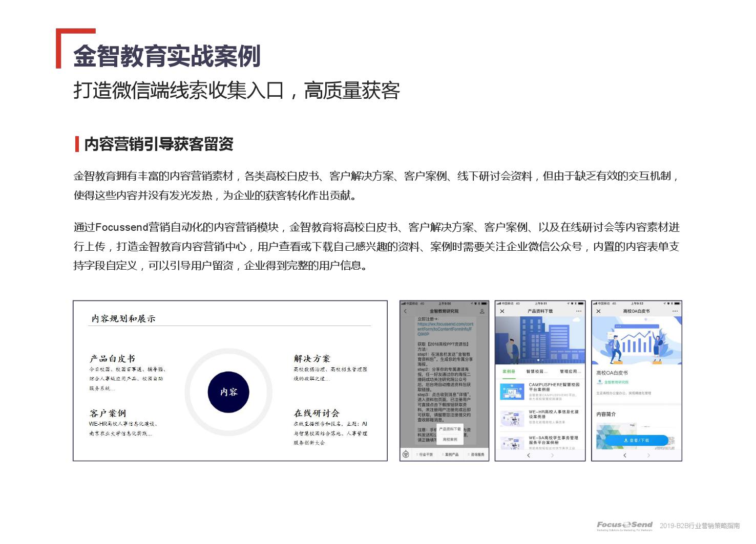Tap the keyboard switch icon in chat footer
This screenshot has height=544, width=756.
(406, 454)
